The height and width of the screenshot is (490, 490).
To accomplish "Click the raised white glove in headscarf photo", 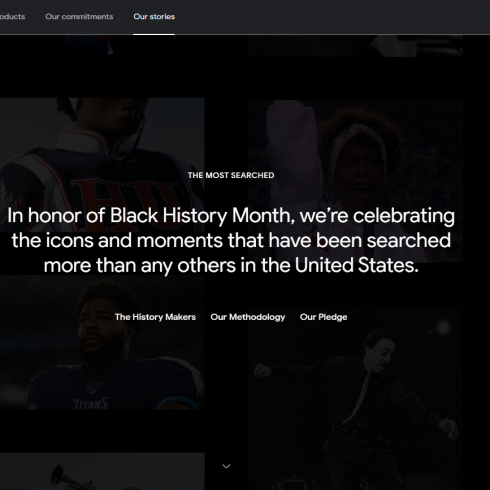I will 295,147.
